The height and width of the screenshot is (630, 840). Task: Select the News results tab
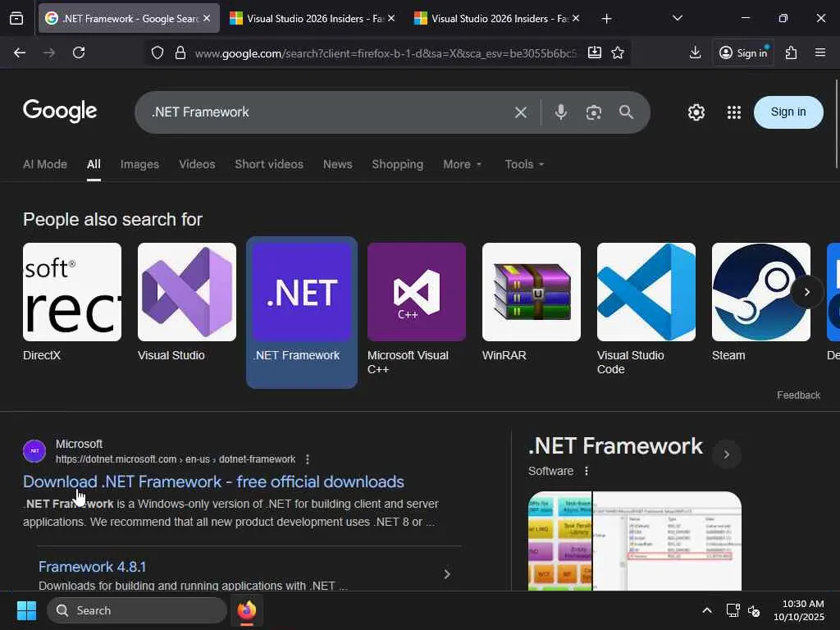click(337, 164)
